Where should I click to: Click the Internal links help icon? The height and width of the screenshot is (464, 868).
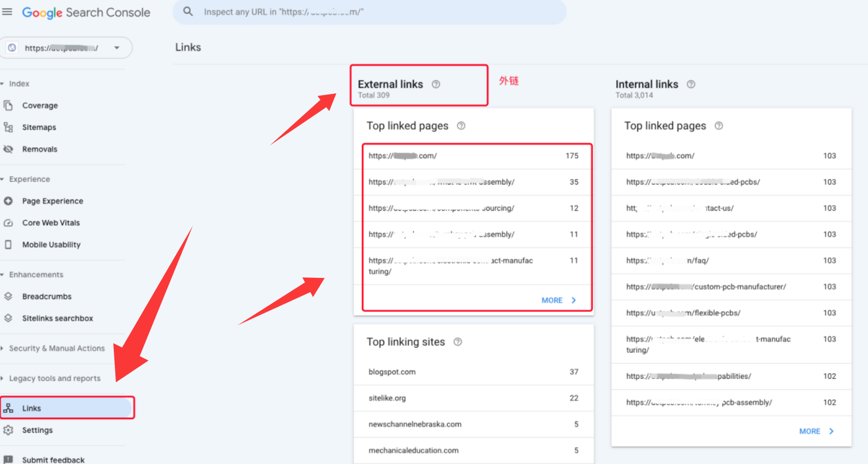(691, 84)
